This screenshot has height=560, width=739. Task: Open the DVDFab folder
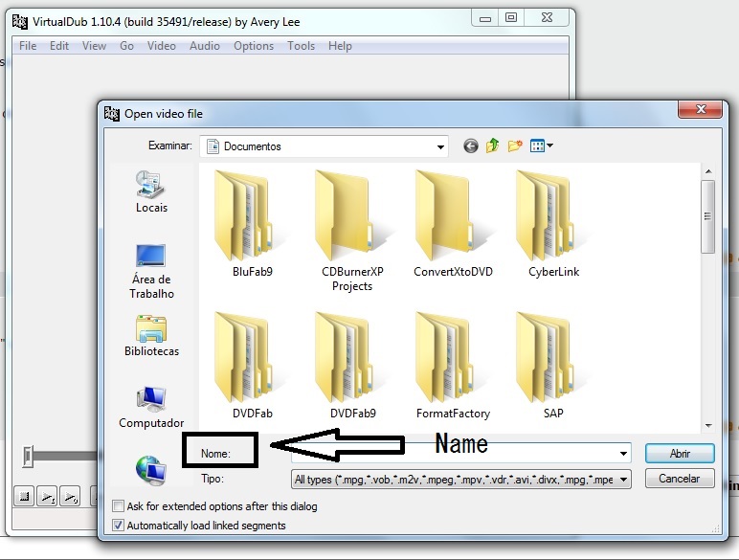251,366
